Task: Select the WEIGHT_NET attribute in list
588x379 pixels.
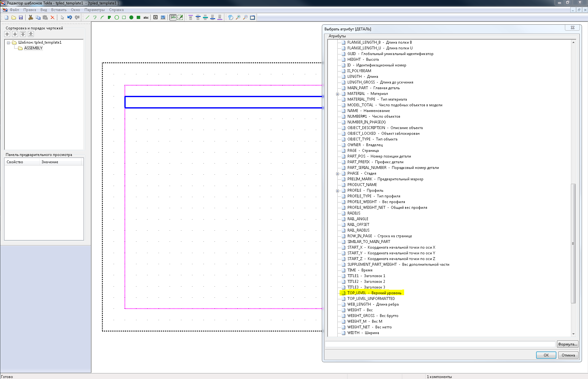Action: tap(369, 327)
